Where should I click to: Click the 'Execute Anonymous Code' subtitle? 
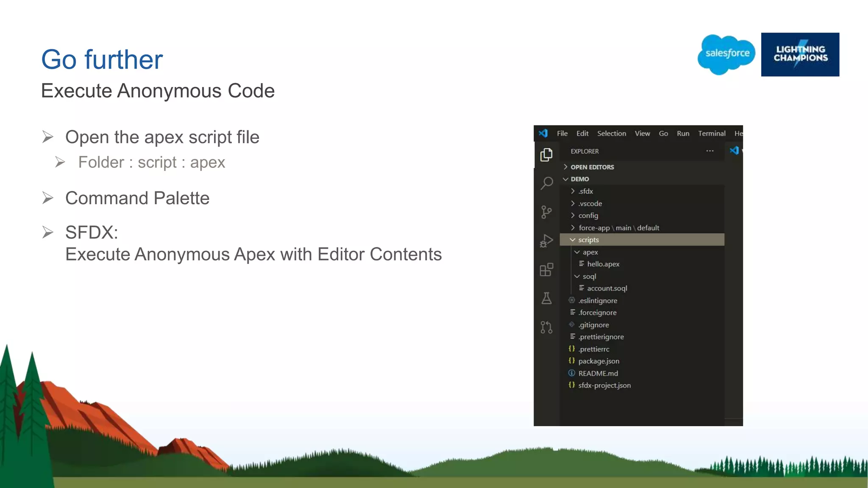[158, 91]
